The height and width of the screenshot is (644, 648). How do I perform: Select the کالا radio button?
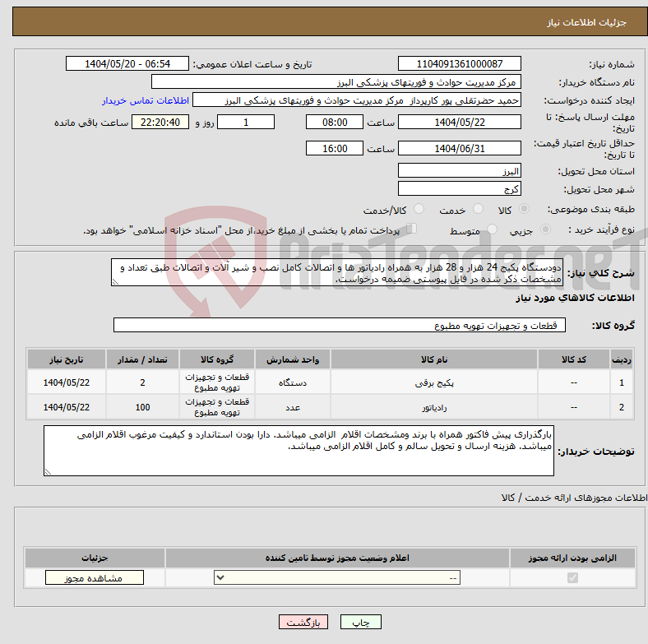(524, 209)
